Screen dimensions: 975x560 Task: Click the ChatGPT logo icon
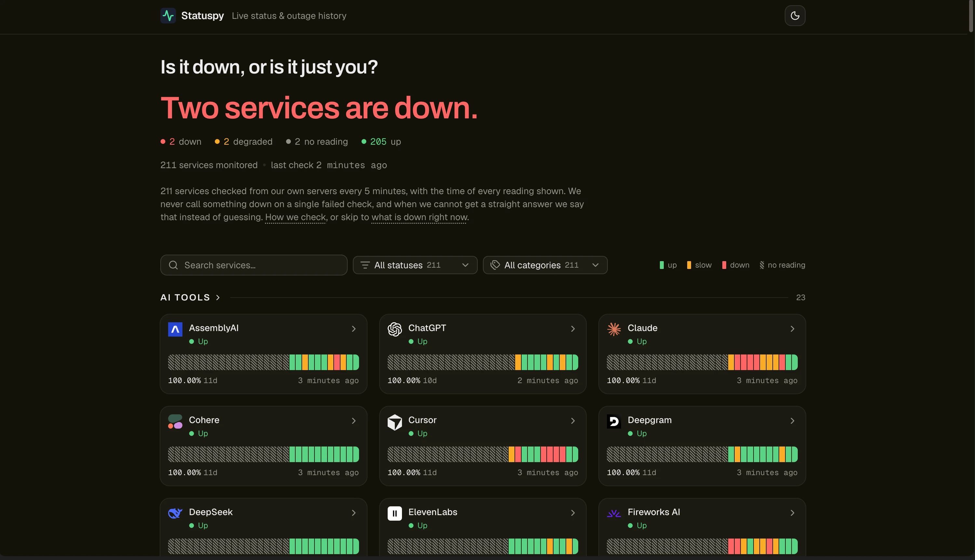394,329
